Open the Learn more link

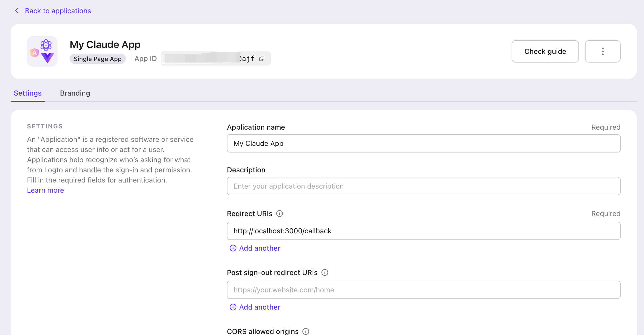pyautogui.click(x=45, y=190)
